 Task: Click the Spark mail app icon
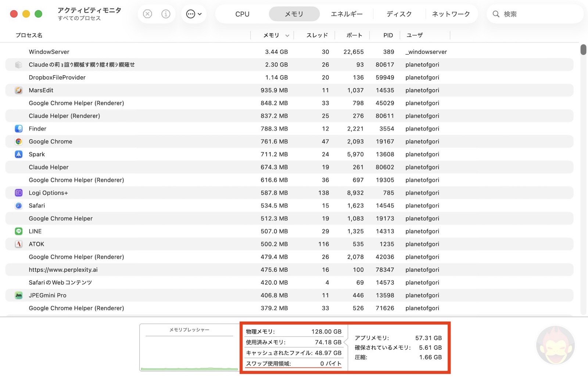[19, 155]
